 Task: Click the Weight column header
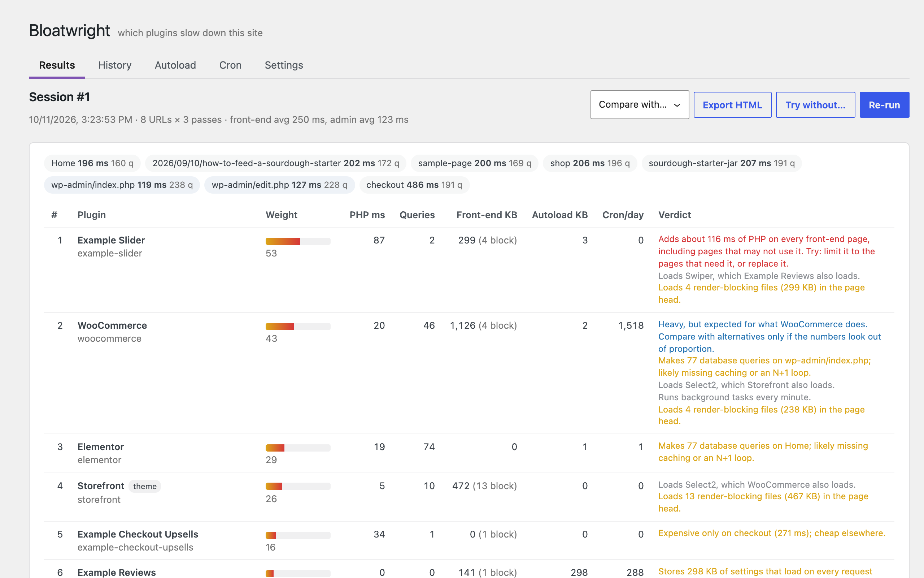click(x=282, y=215)
